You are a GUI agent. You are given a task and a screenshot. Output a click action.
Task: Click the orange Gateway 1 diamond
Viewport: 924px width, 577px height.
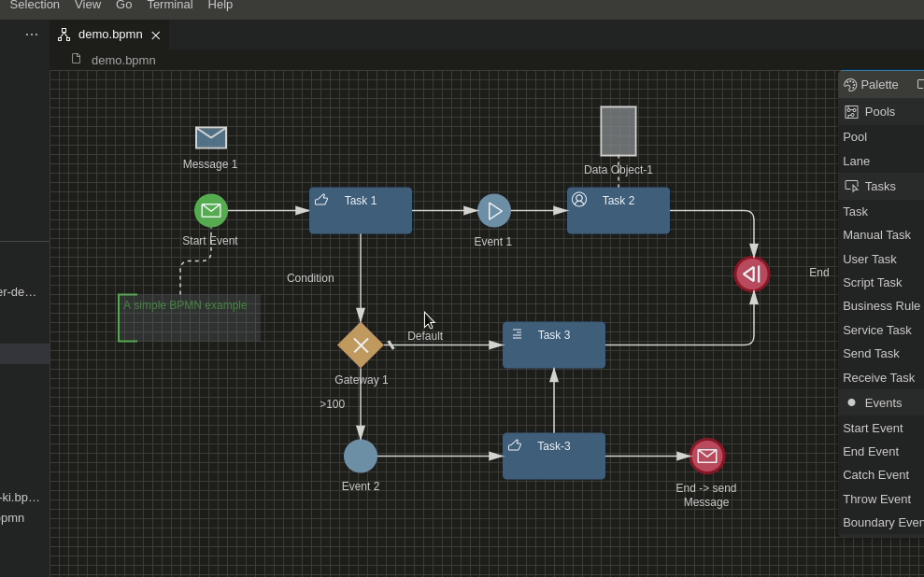coord(361,345)
